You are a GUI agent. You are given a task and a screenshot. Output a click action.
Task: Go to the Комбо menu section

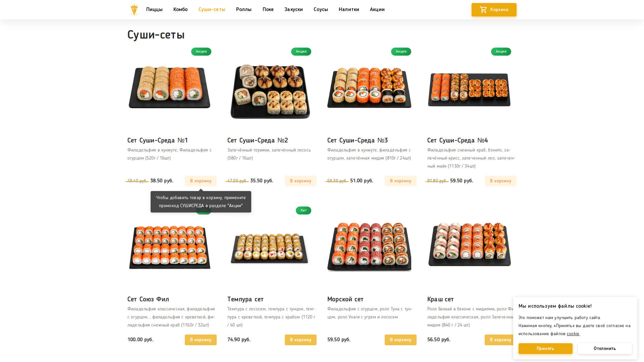click(x=180, y=9)
